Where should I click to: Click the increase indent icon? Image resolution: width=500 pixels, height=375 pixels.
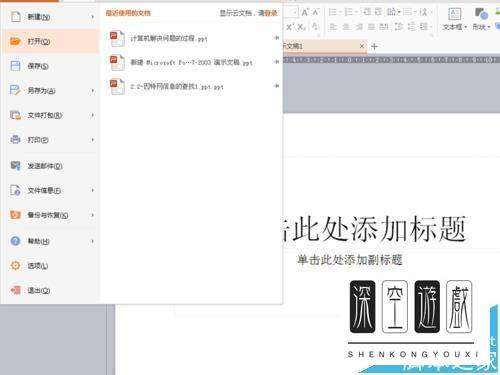pyautogui.click(x=378, y=12)
